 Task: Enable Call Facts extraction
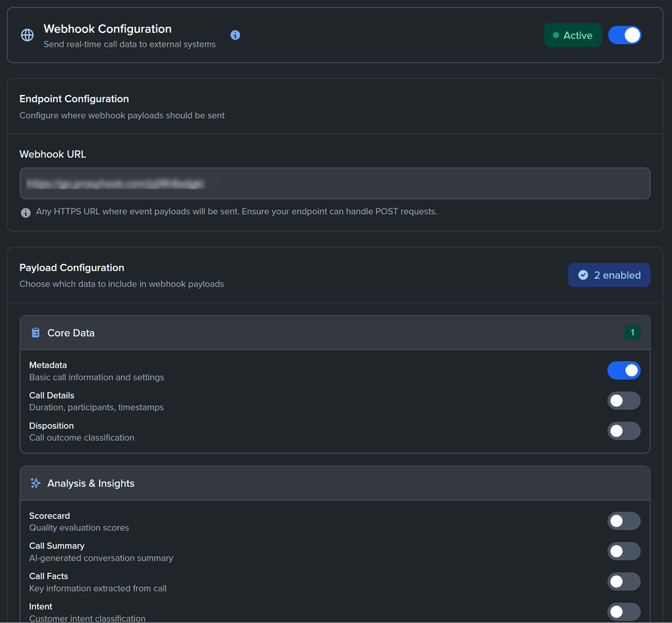(x=624, y=581)
